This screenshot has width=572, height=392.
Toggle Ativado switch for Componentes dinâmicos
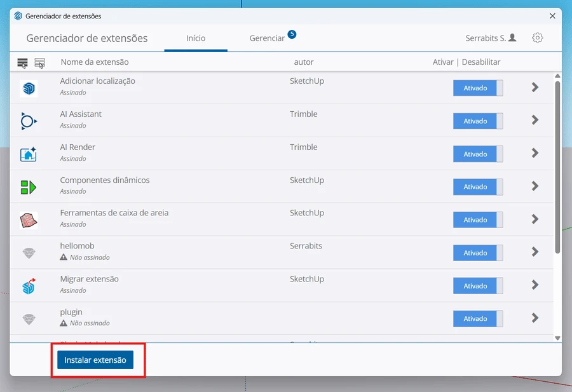tap(478, 187)
